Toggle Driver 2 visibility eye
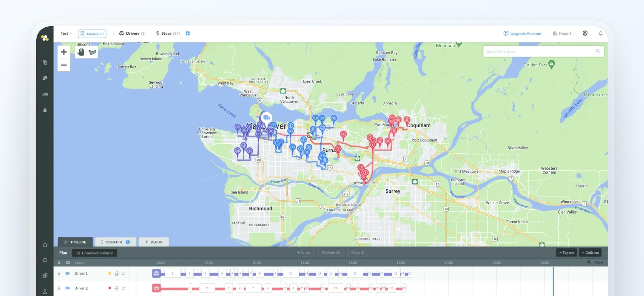Image resolution: width=644 pixels, height=296 pixels. (67, 288)
